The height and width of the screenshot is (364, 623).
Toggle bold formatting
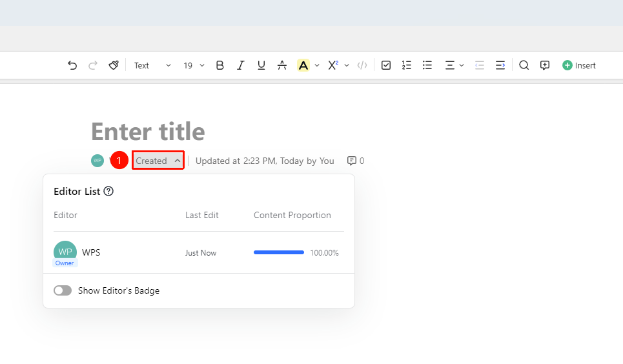point(220,65)
